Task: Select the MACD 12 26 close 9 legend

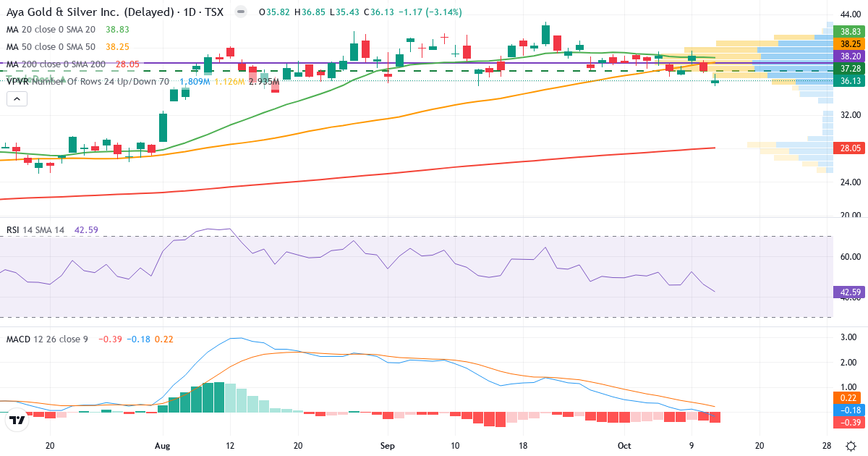Action: click(47, 339)
